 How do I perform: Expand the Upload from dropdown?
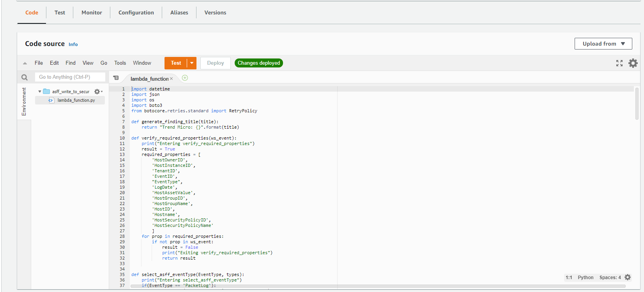pos(603,44)
